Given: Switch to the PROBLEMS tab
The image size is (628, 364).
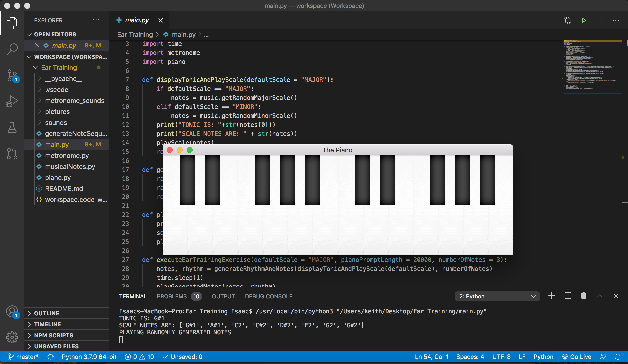Looking at the screenshot, I should point(172,296).
